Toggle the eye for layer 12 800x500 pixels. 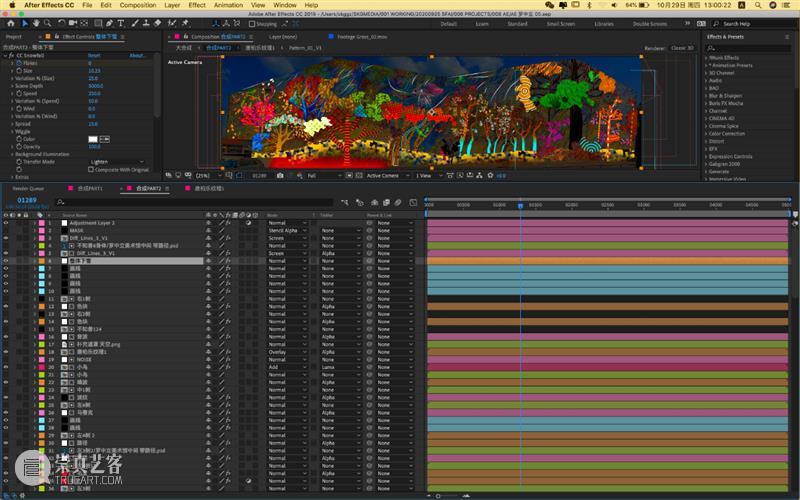6,306
